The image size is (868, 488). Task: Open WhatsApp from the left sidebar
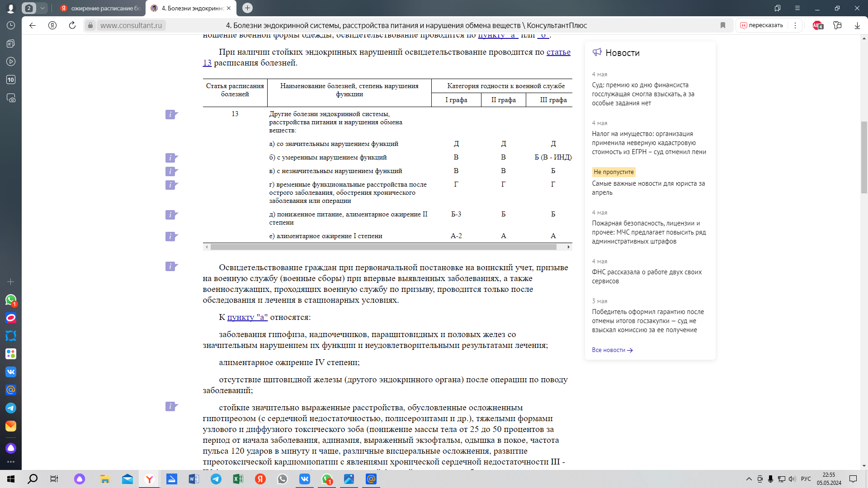point(11,300)
